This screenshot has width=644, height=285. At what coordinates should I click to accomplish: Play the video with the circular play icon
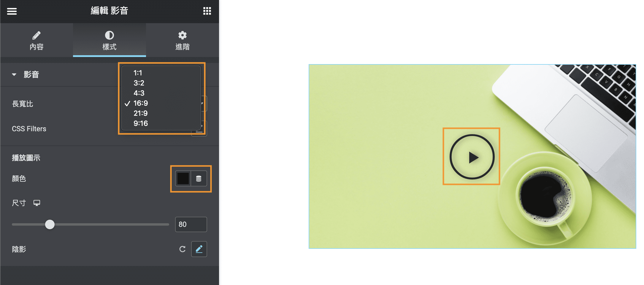click(472, 157)
